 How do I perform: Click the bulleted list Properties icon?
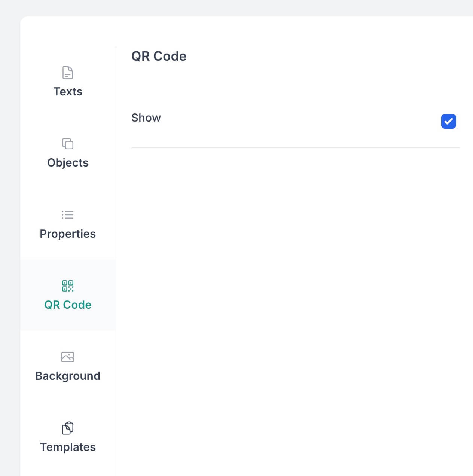point(68,215)
